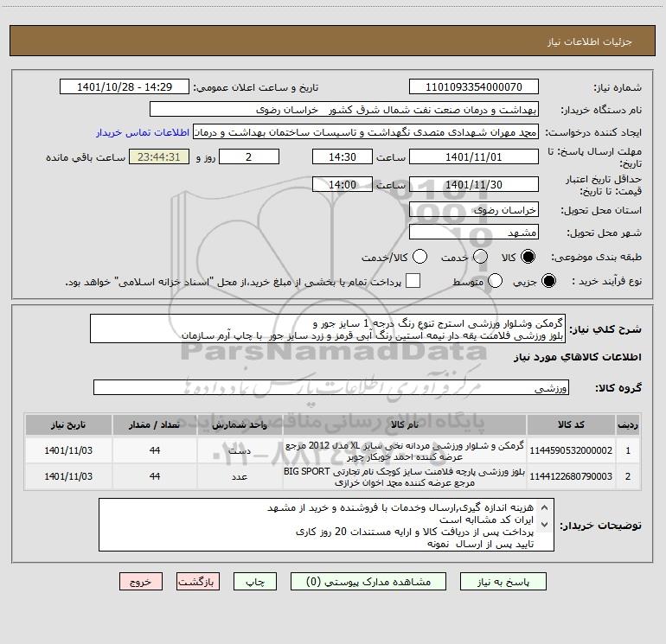
Task: Click the response deadline date 1401/11/01 field
Action: [474, 156]
